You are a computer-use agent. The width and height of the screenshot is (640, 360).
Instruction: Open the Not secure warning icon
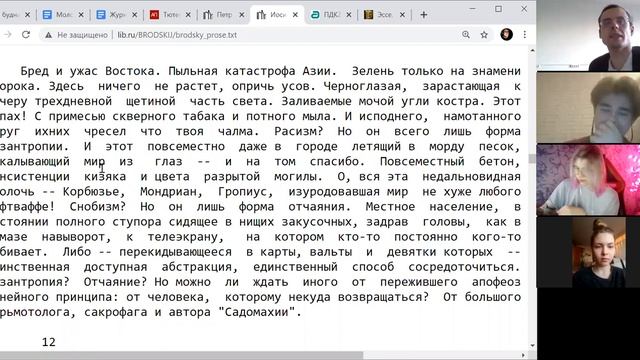point(49,35)
